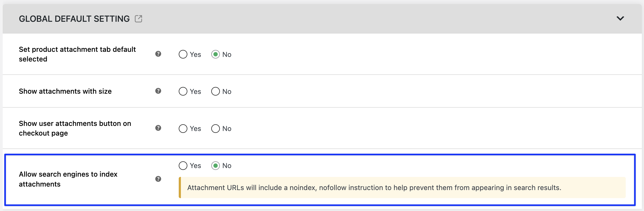The width and height of the screenshot is (644, 211).
Task: Select No for user attachments button on checkout
Action: pos(216,129)
